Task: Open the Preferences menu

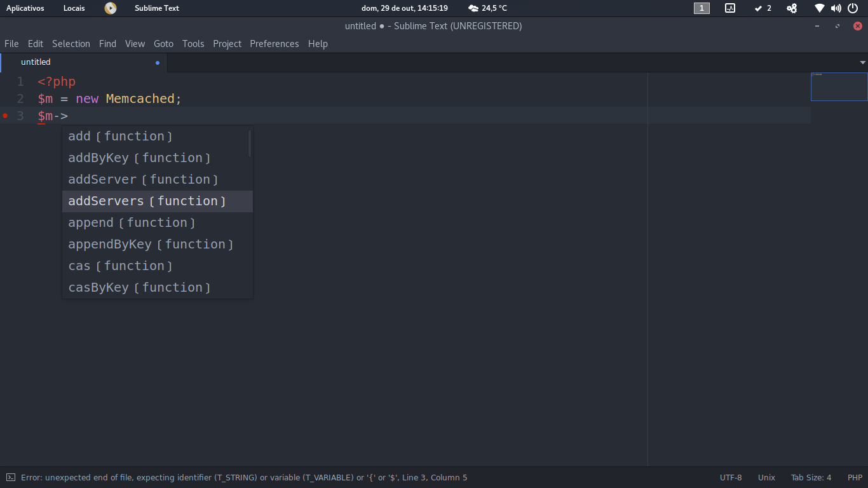Action: pos(274,44)
